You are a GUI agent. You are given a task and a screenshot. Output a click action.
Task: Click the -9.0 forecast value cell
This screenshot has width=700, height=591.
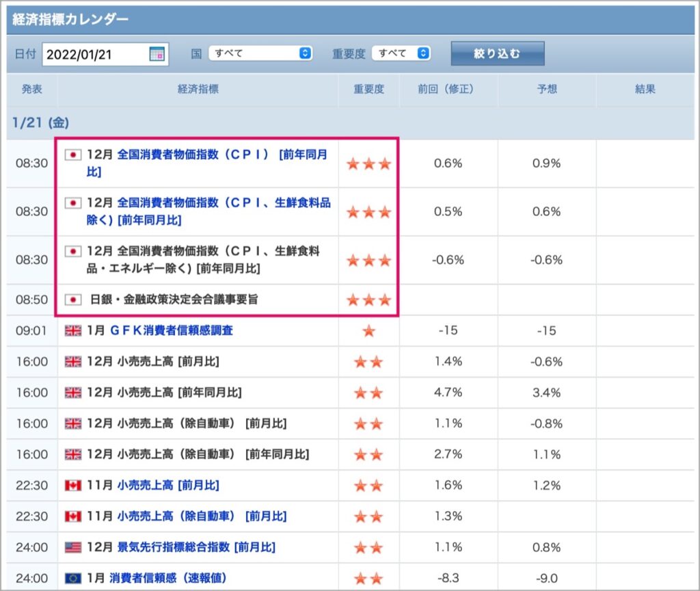pos(547,578)
